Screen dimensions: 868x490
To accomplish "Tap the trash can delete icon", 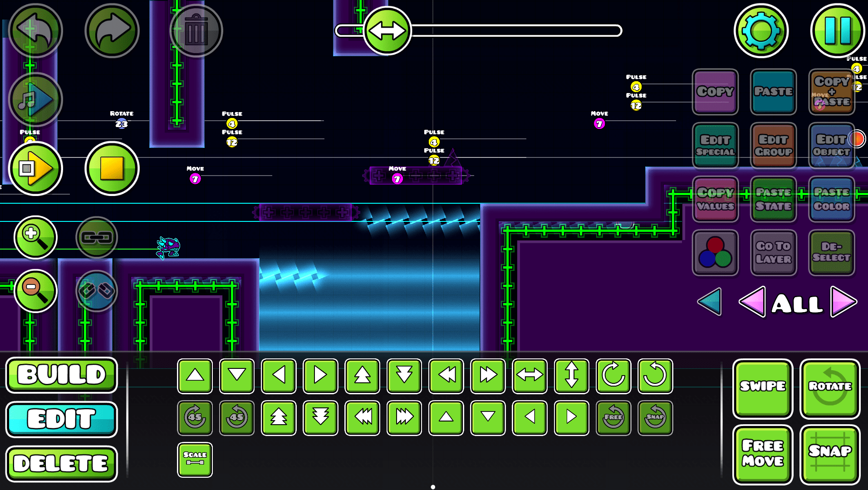I will click(x=196, y=30).
